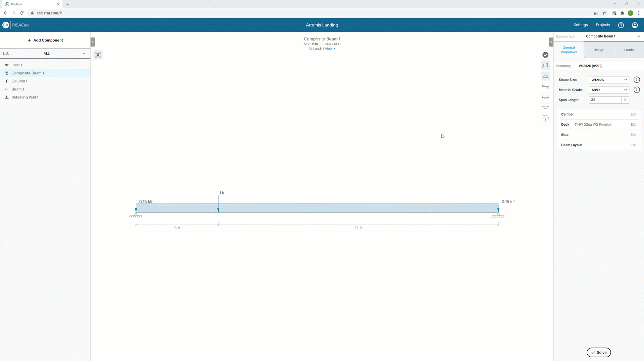This screenshot has height=361, width=644.
Task: Click the code check checkmark icon
Action: point(545,55)
